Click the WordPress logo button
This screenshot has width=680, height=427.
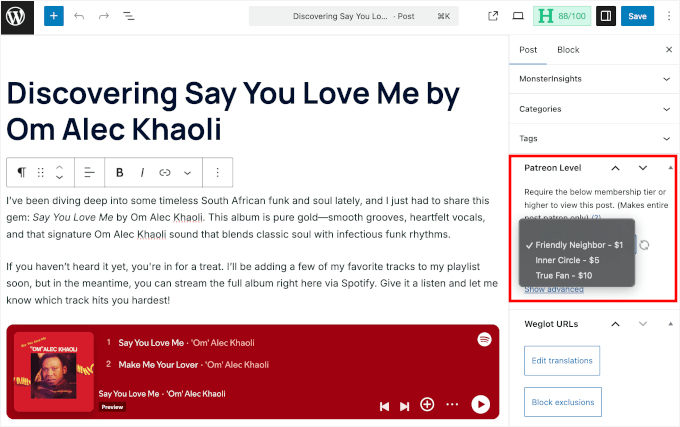pos(17,17)
